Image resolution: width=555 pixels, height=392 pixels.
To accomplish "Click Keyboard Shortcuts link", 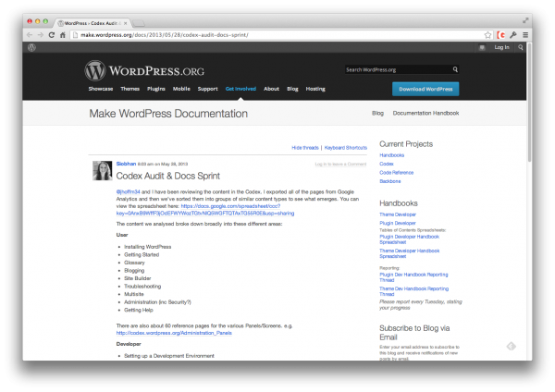I will pyautogui.click(x=346, y=148).
